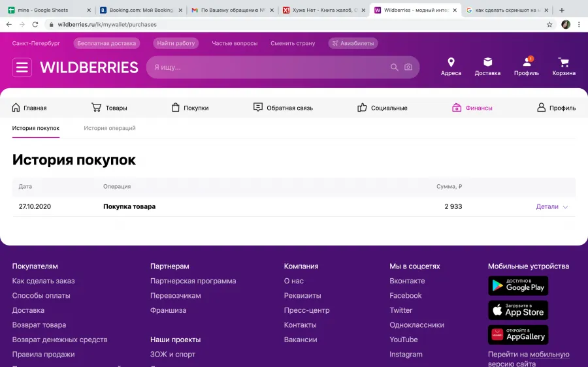Open Покупки section in account menu
Viewport: 588px width, 367px height.
189,108
